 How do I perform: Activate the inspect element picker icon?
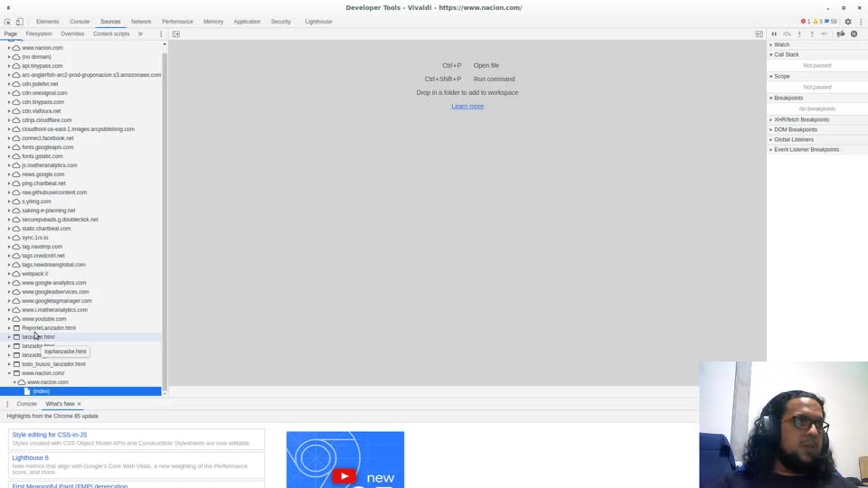(8, 22)
